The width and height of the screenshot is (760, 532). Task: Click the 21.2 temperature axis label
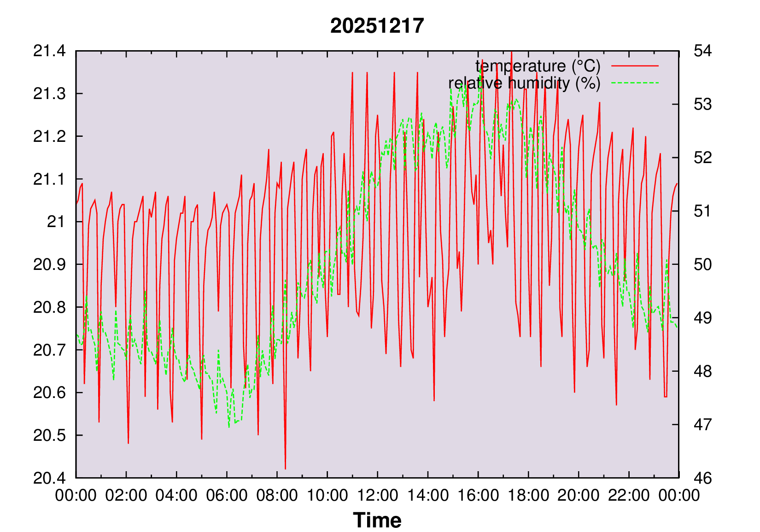(x=49, y=137)
